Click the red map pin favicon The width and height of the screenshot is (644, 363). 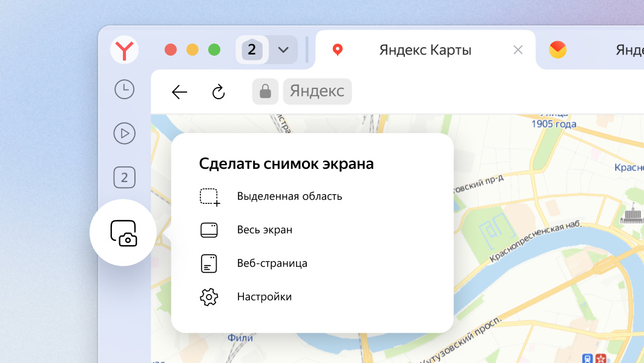pos(338,50)
